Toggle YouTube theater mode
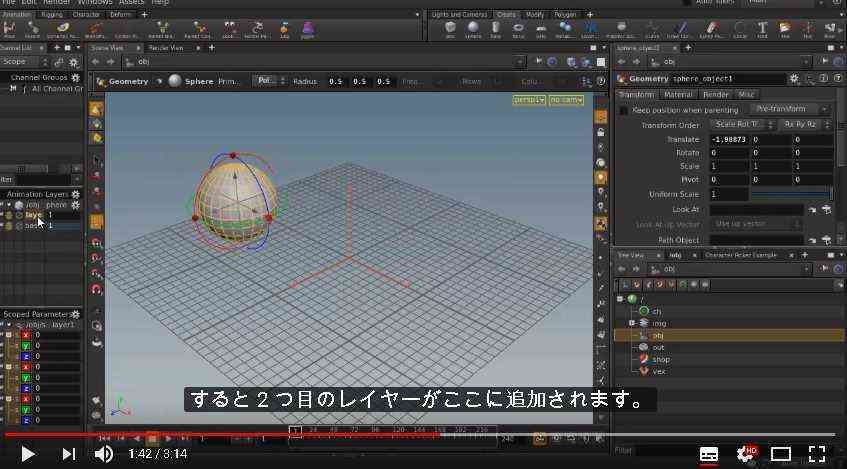 (x=781, y=454)
